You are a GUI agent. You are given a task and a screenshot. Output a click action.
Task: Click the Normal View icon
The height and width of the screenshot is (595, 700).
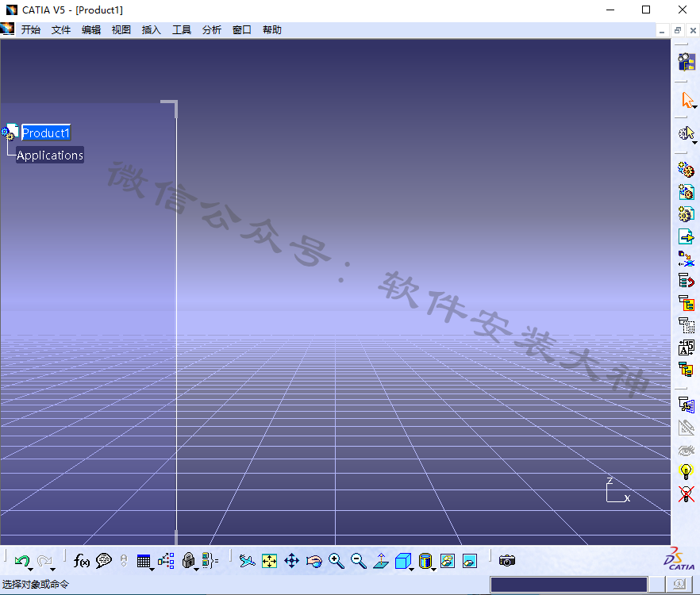pyautogui.click(x=381, y=561)
